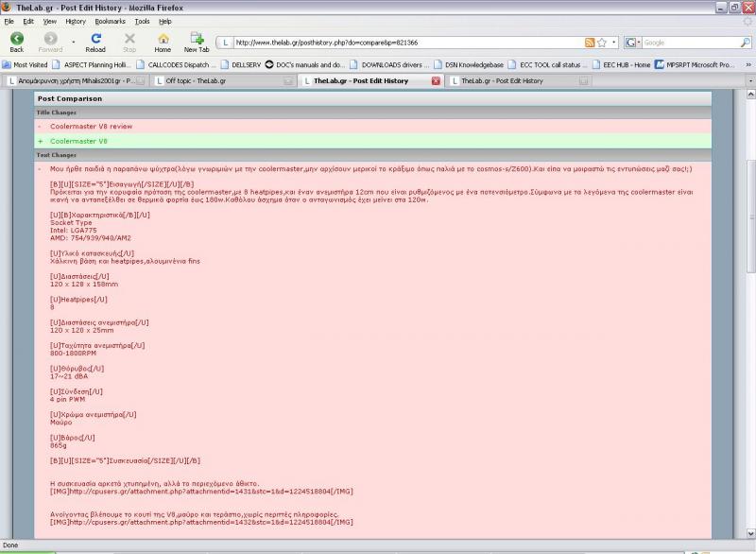Go back with the green Back arrow

tap(17, 43)
